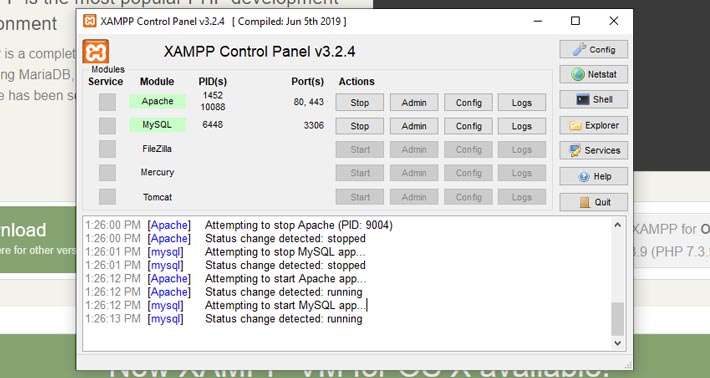Click the log scrollbar thumb

coord(618,319)
